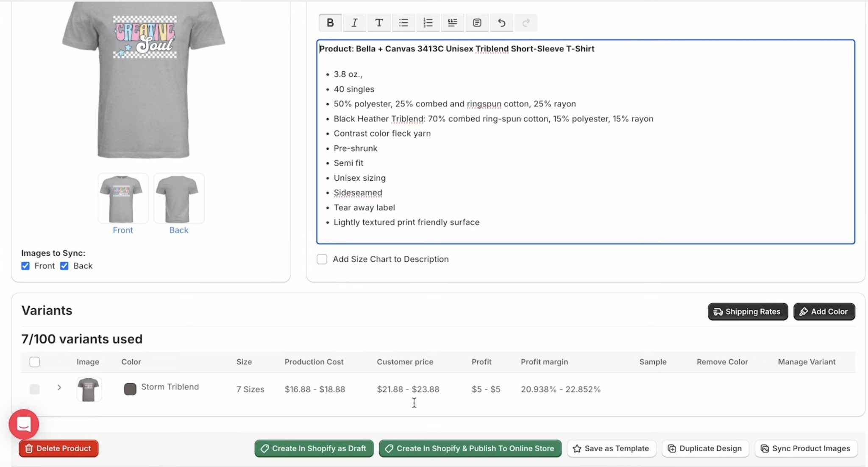Uncheck the Back image sync checkbox

64,266
